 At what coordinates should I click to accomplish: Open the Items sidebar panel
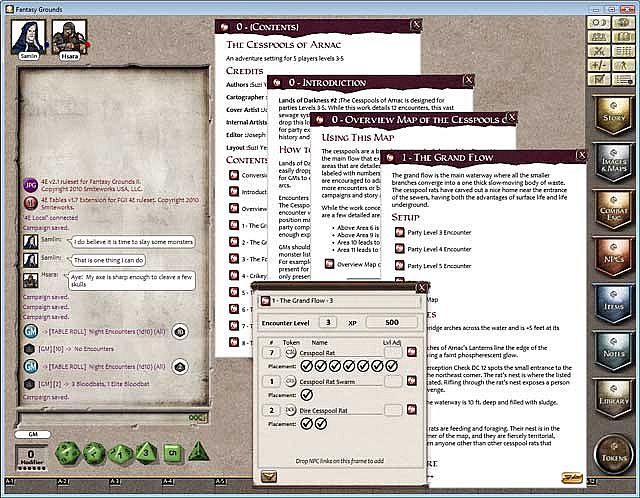pos(613,304)
